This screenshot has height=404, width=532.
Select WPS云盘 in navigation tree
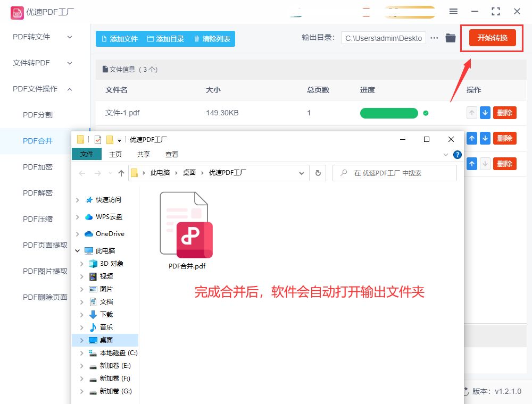pyautogui.click(x=109, y=216)
